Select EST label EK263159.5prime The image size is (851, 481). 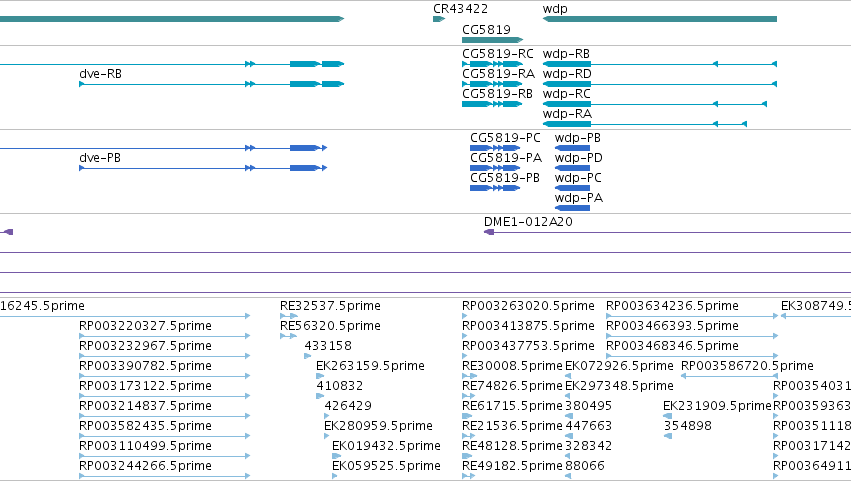click(x=370, y=366)
